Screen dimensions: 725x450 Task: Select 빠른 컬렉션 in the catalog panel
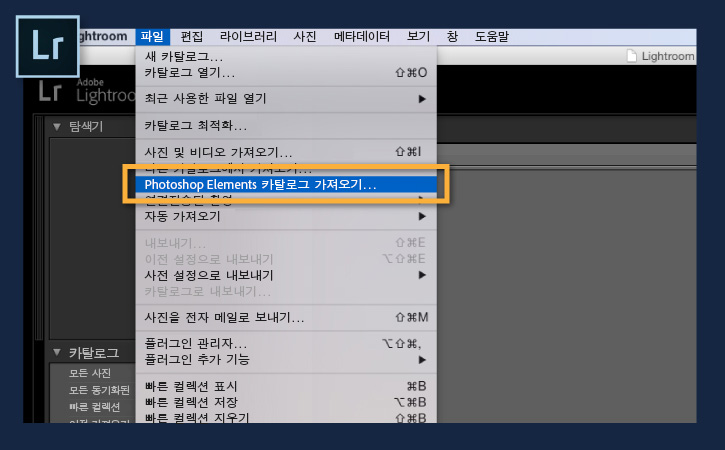(x=94, y=407)
